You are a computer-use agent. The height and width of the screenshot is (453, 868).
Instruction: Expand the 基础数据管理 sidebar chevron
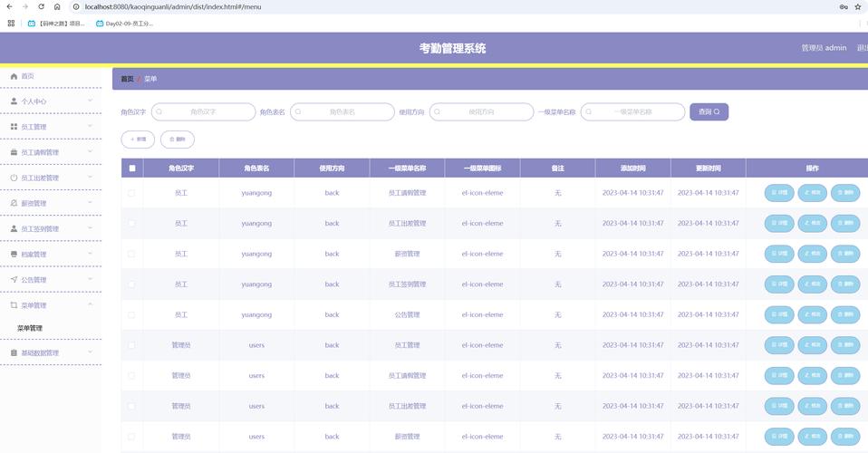tap(91, 352)
